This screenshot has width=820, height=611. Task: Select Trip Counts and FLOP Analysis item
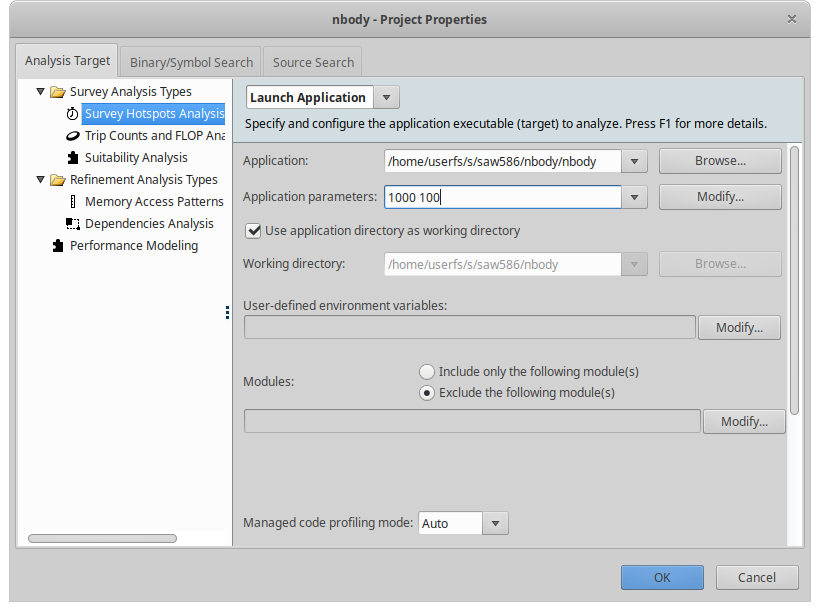pos(154,135)
